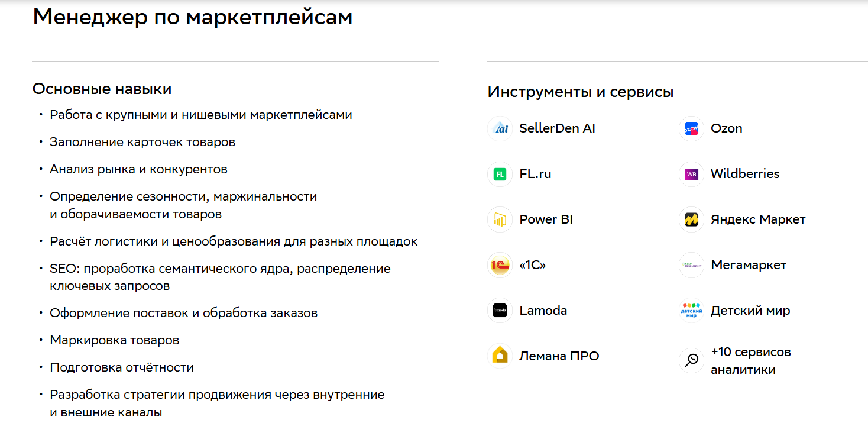Click the "SEO: проработка семантического ядра" item
The image size is (868, 423).
point(220,277)
